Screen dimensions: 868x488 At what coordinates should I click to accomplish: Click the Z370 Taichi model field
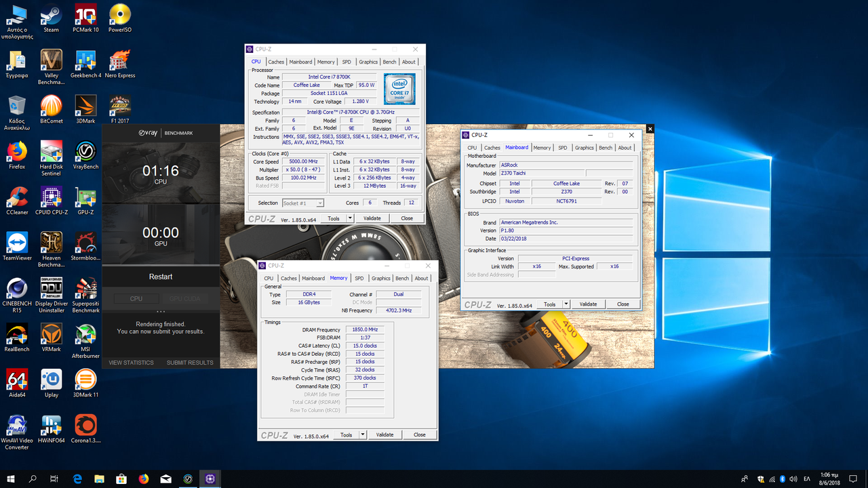click(542, 173)
